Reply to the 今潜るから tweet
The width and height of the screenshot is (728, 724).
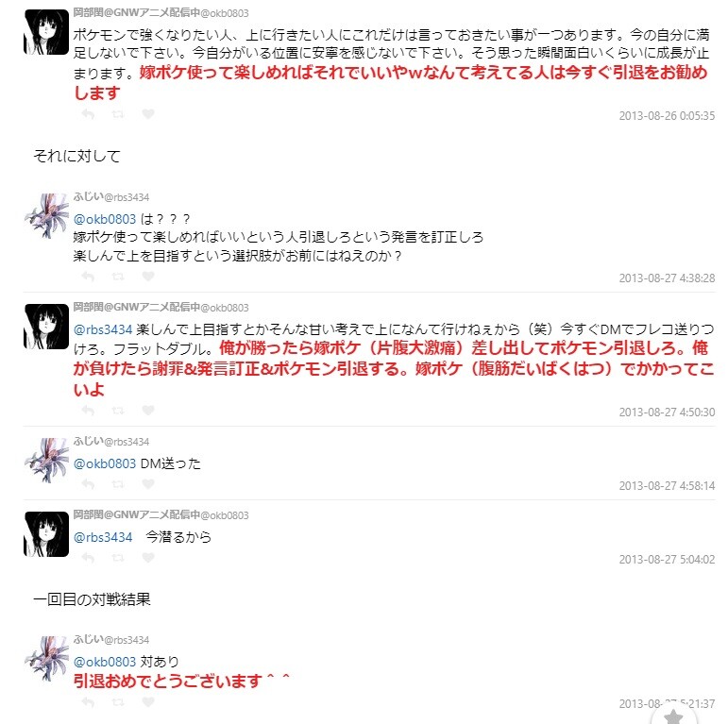(88, 557)
